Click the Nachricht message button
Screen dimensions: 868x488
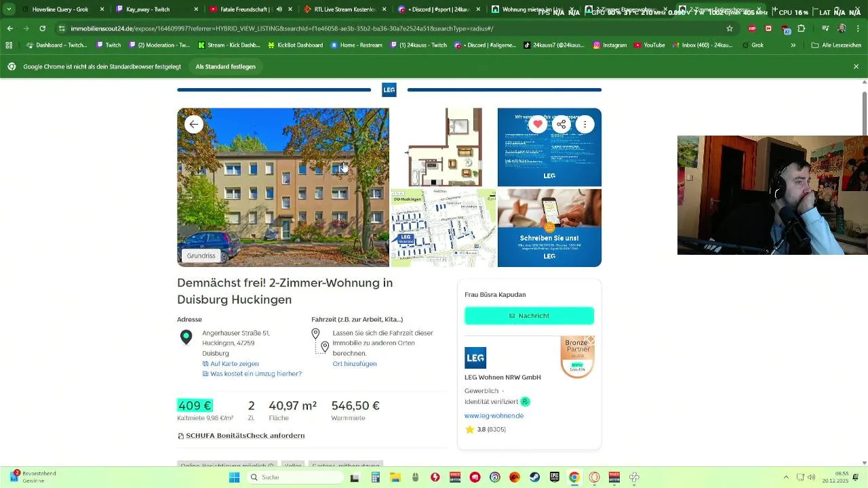pyautogui.click(x=529, y=316)
